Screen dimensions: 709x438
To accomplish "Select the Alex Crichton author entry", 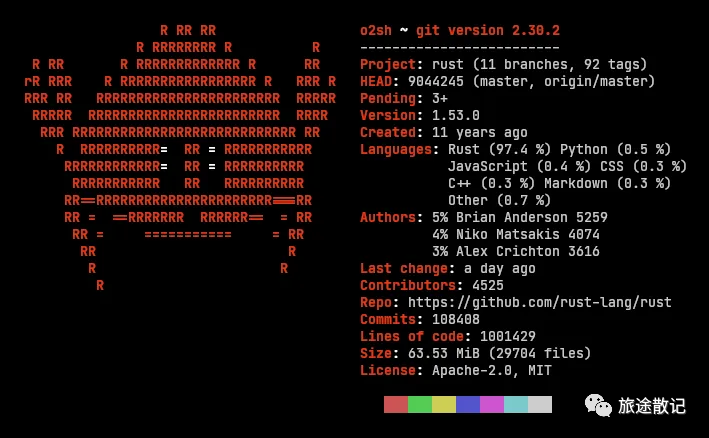I will point(515,251).
